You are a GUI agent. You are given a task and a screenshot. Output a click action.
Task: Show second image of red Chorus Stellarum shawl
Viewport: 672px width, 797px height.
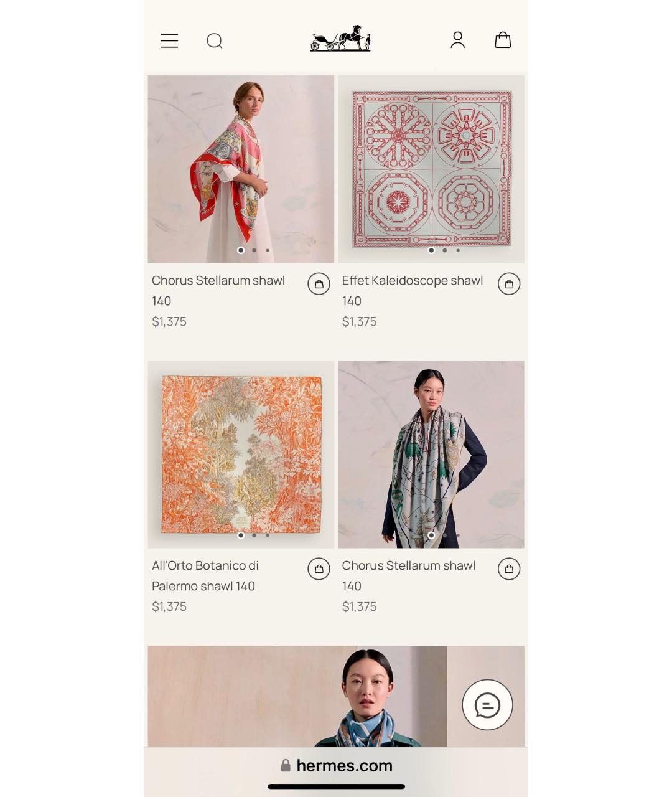[x=254, y=250]
